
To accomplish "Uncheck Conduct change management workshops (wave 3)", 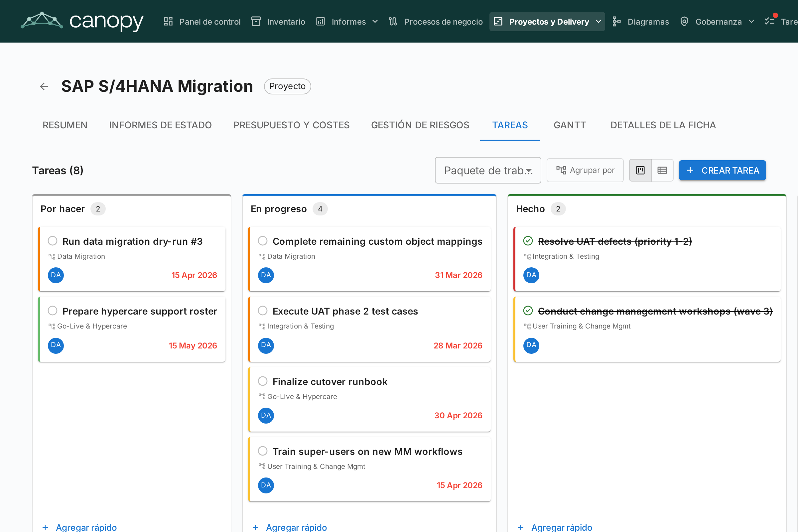I will (528, 311).
